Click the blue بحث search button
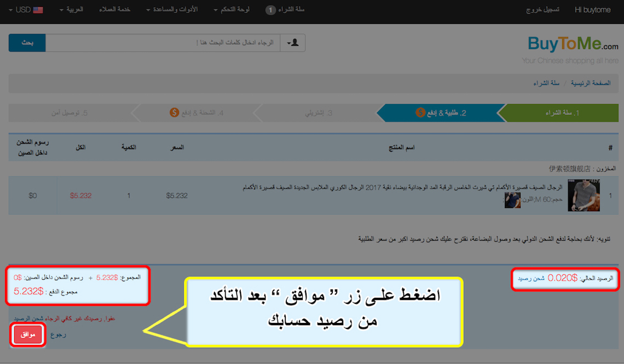This screenshot has width=624, height=364. pos(27,43)
